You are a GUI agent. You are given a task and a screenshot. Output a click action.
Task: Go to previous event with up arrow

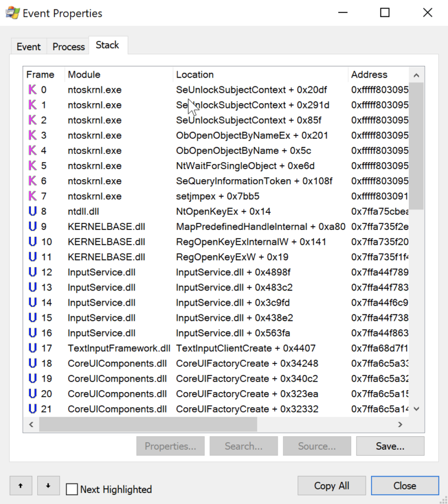coord(21,485)
